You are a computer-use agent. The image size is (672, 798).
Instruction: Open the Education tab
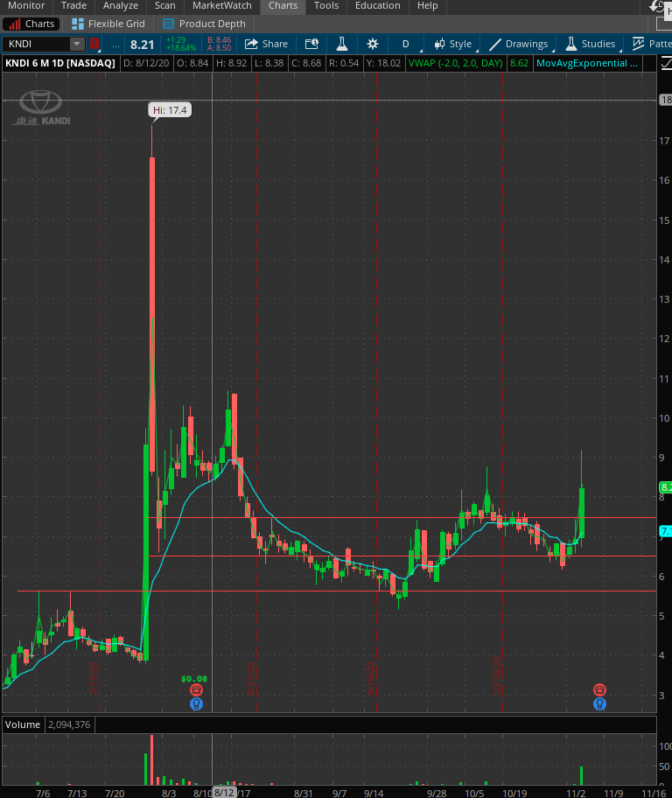click(378, 6)
